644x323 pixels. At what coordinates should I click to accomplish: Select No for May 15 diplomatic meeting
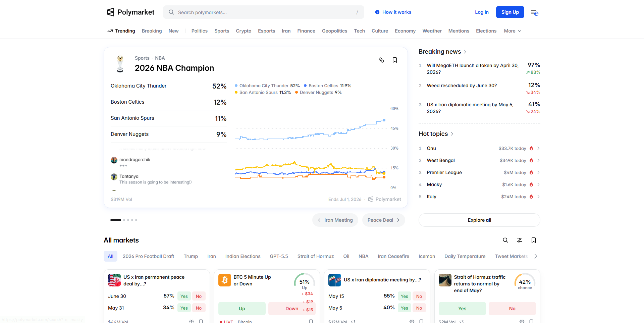[419, 296]
